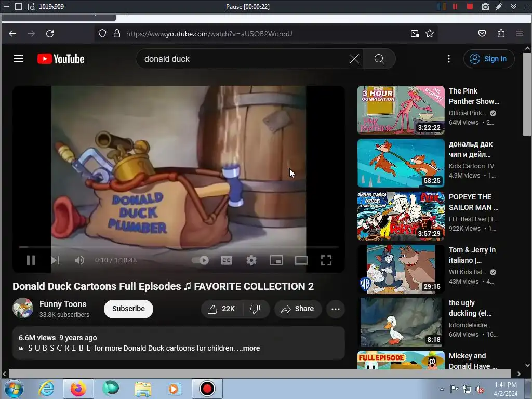Share the Donald Duck video

[297, 309]
